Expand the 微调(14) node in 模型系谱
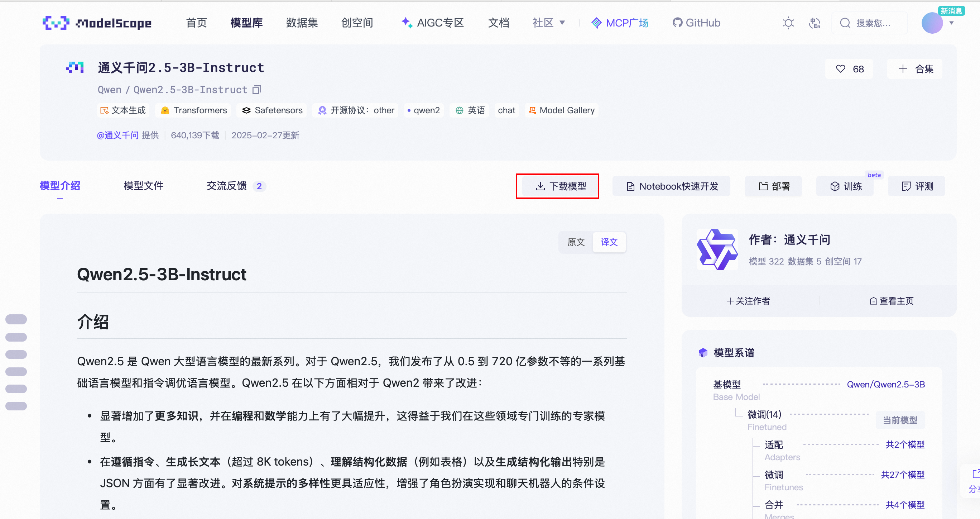980x519 pixels. click(764, 414)
